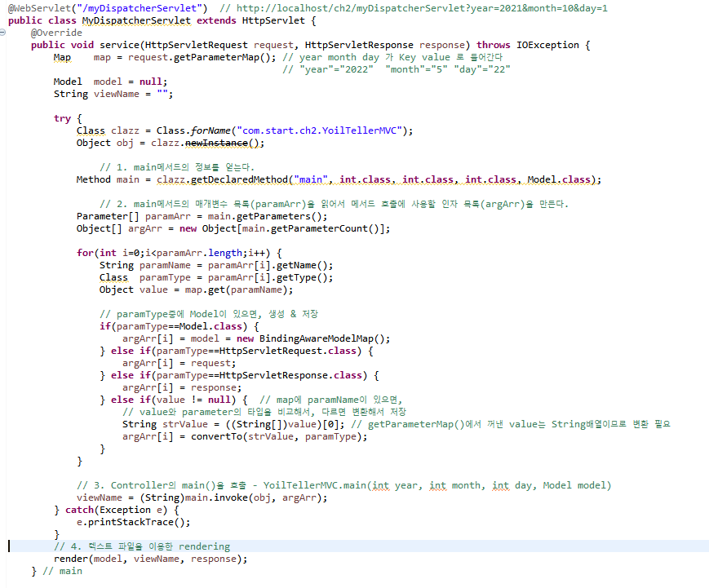Click 'e.printStackTrace();' statement

[133, 522]
